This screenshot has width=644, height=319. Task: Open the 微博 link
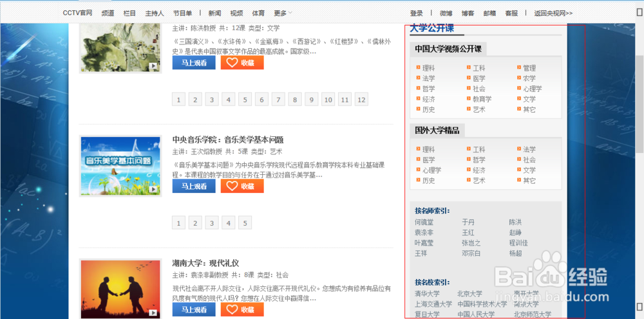click(446, 13)
